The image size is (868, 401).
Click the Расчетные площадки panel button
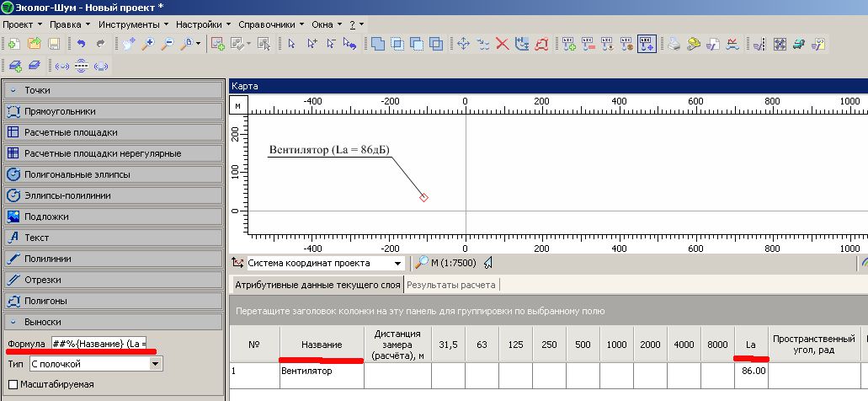pyautogui.click(x=113, y=132)
